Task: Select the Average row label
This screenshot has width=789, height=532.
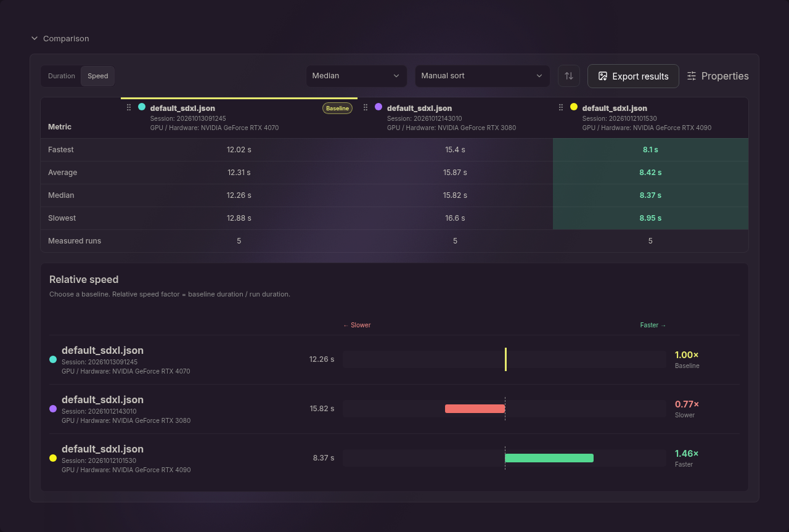Action: (x=62, y=173)
